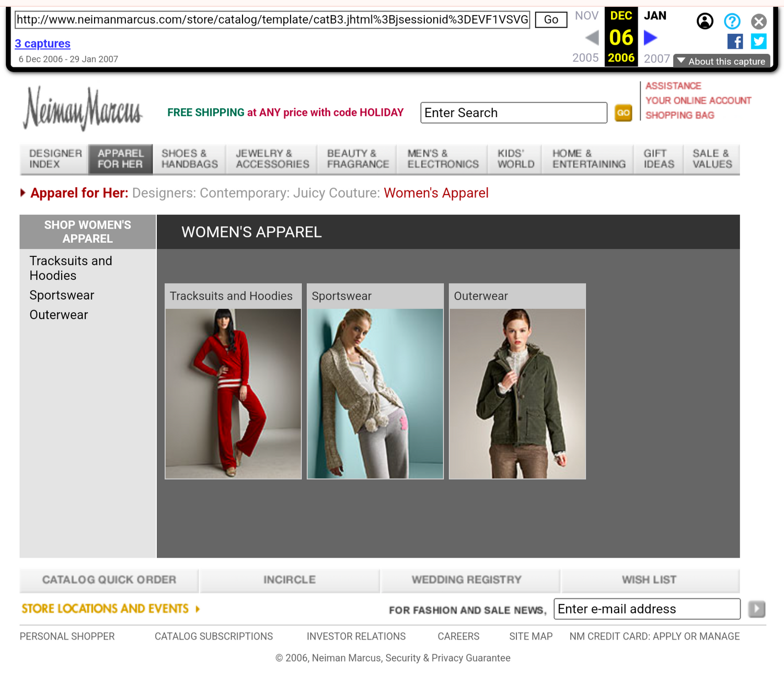Click the Neiman Marcus logo
Screen dimensions: 784x682
click(83, 109)
